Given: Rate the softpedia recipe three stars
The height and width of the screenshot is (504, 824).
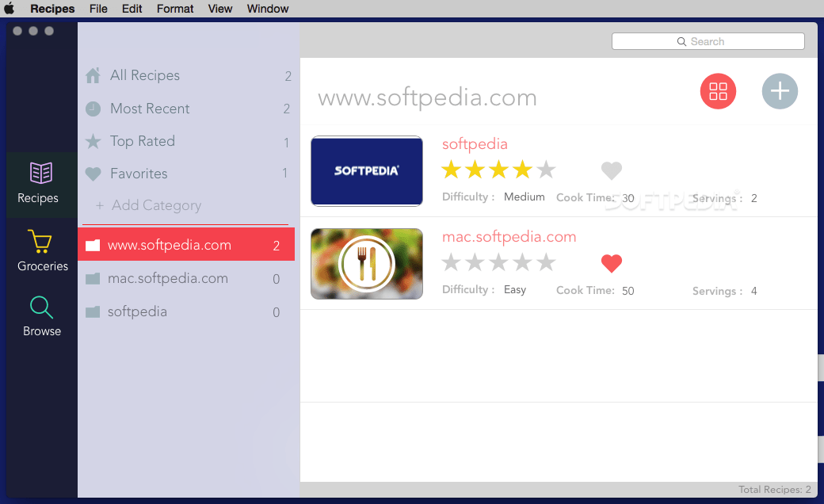Looking at the screenshot, I should coord(498,170).
